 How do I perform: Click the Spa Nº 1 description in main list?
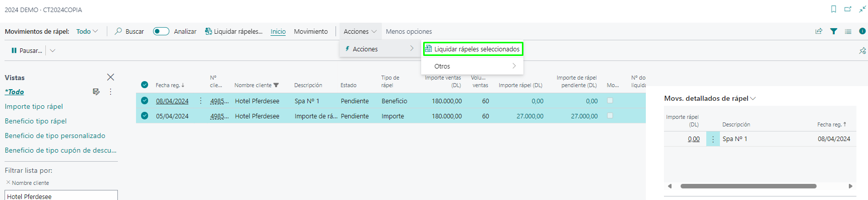(307, 101)
